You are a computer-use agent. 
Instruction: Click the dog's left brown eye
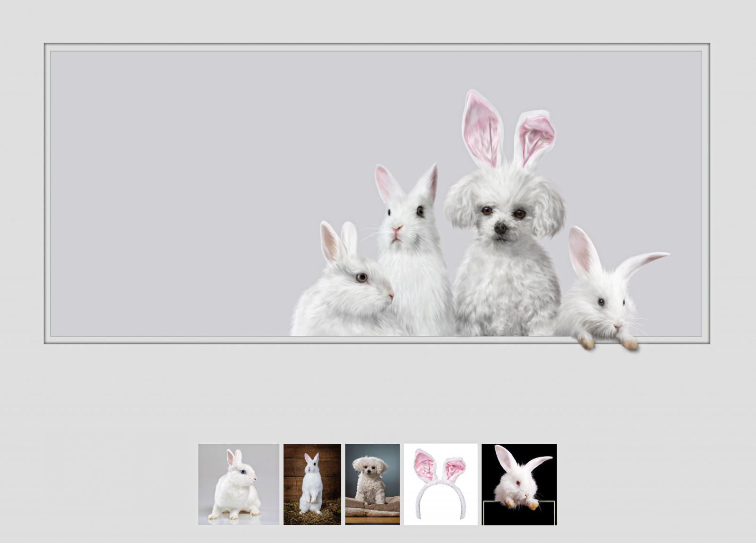(x=487, y=210)
